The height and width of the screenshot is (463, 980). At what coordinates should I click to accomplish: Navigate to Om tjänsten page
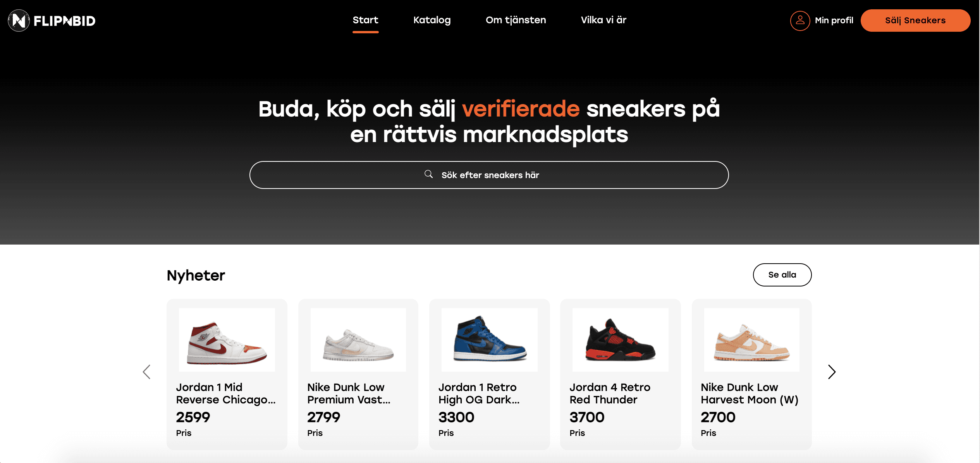click(516, 20)
